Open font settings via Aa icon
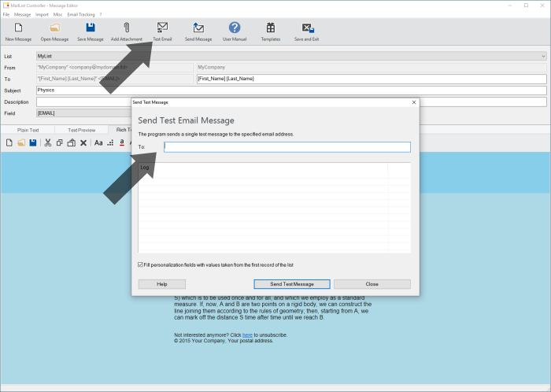 pos(98,142)
